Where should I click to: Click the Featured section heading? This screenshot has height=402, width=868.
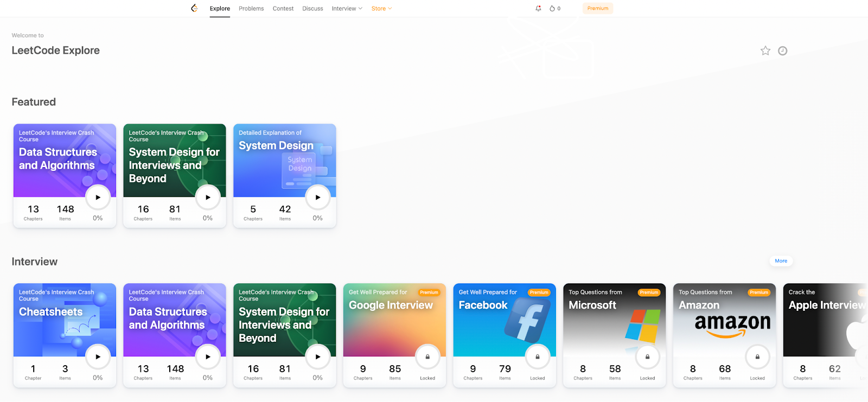[34, 102]
